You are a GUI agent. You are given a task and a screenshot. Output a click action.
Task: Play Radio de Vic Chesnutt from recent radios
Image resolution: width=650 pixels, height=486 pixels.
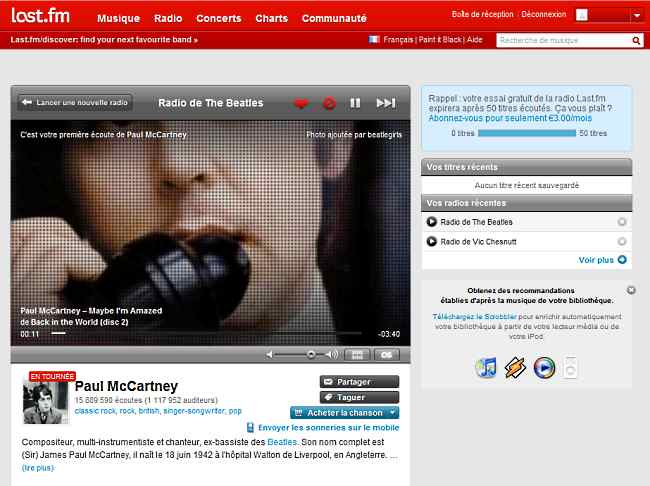(x=432, y=241)
